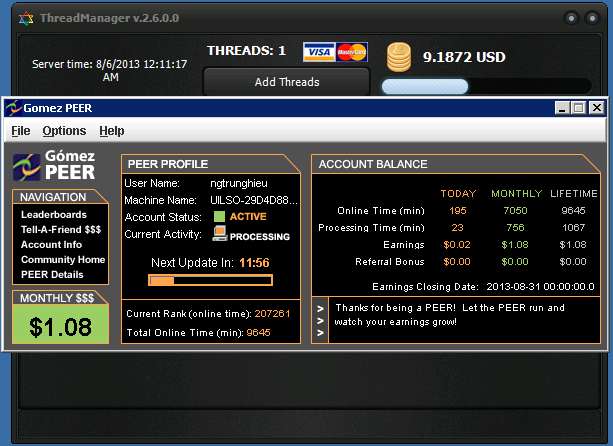
Task: Click the ACTIVE status text
Action: pyautogui.click(x=248, y=217)
